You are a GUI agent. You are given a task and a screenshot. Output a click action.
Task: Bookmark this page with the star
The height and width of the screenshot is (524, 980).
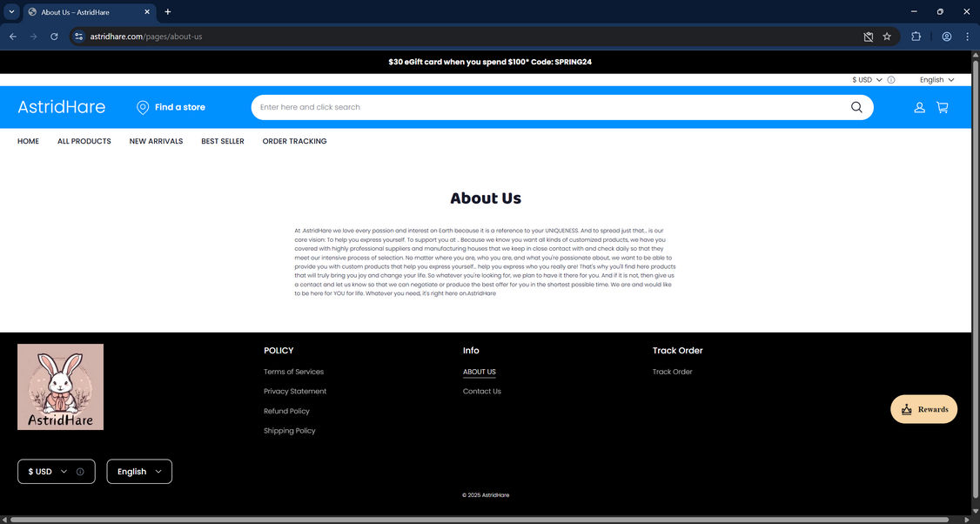pos(887,37)
